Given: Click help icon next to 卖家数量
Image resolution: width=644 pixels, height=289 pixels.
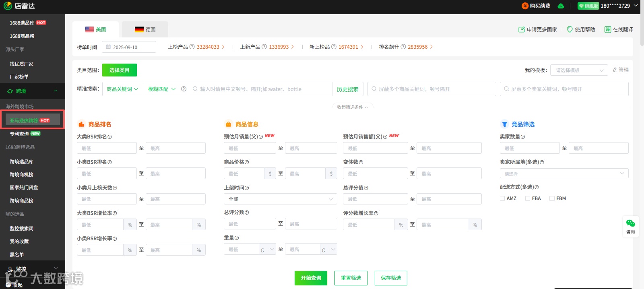Looking at the screenshot, I should pos(523,137).
